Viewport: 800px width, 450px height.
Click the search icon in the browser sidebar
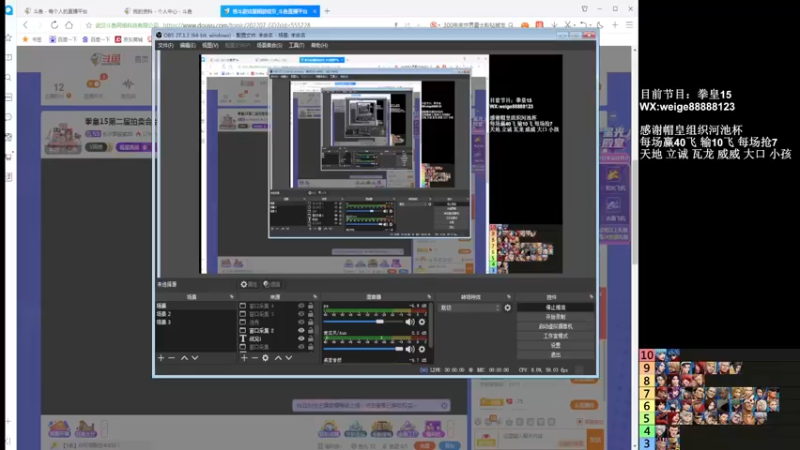[x=9, y=78]
